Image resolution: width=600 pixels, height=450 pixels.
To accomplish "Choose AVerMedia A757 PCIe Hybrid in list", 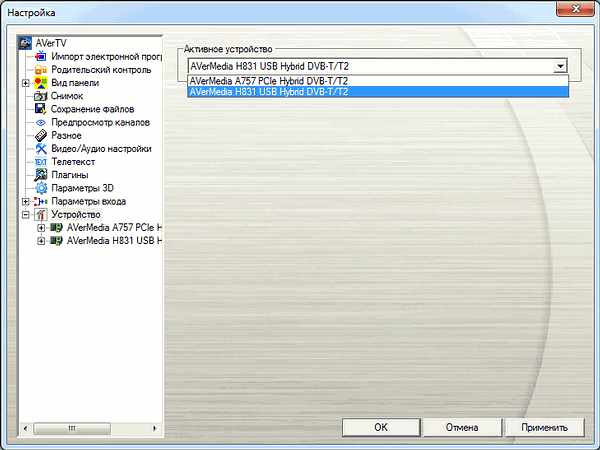I will 378,81.
